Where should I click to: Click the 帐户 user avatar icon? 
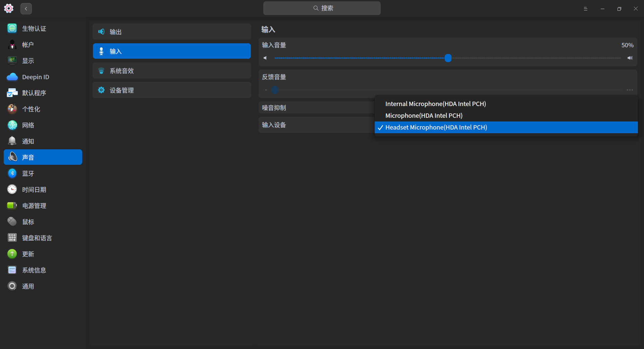coord(12,45)
